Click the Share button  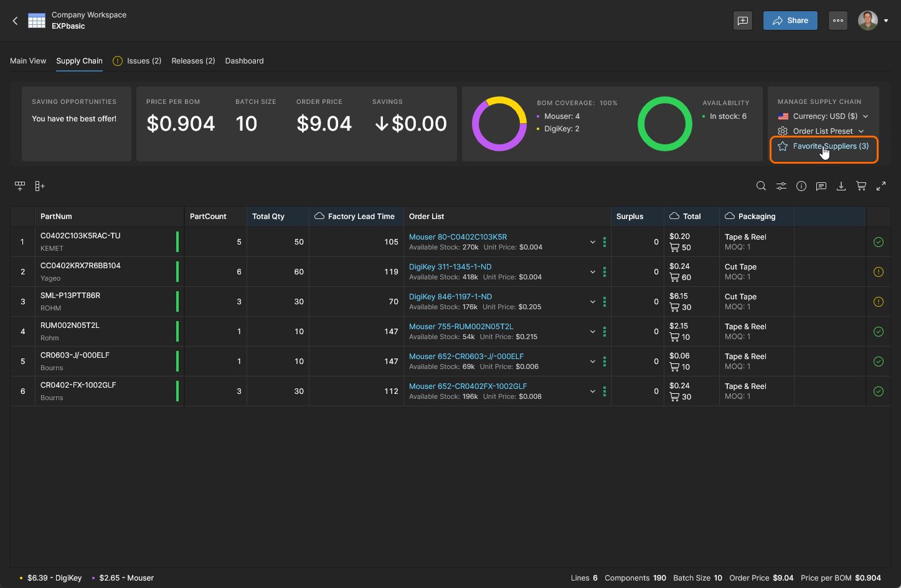[790, 21]
